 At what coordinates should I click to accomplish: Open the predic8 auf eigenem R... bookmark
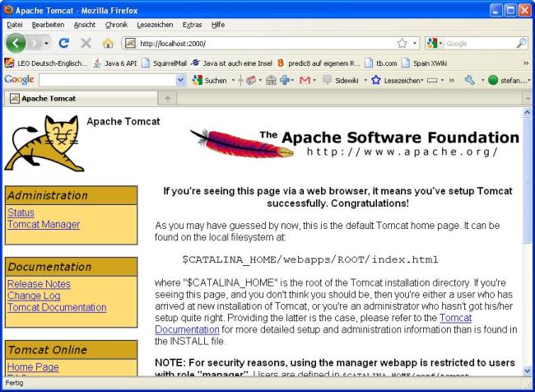click(x=319, y=63)
